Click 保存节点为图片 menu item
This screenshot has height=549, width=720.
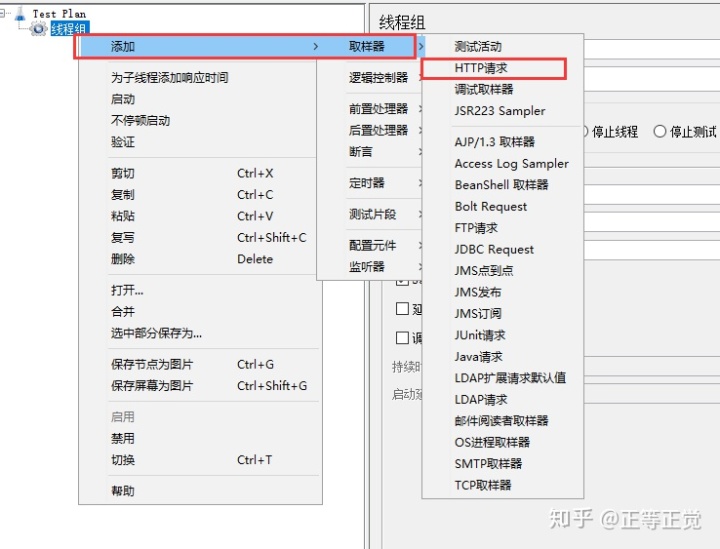[200, 364]
